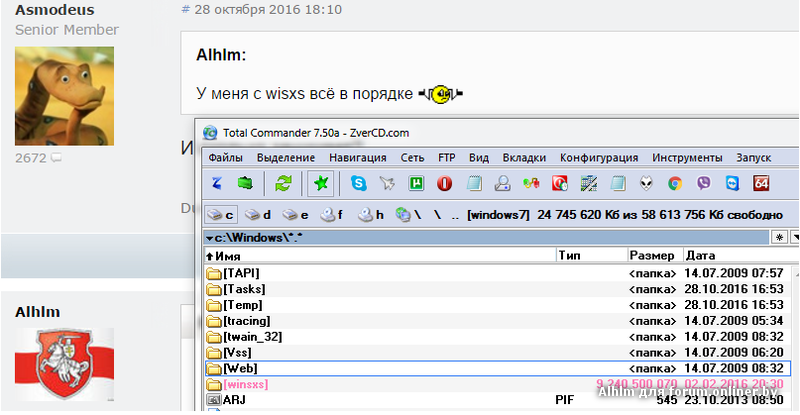Open the Выделение menu
The width and height of the screenshot is (800, 415).
click(286, 158)
